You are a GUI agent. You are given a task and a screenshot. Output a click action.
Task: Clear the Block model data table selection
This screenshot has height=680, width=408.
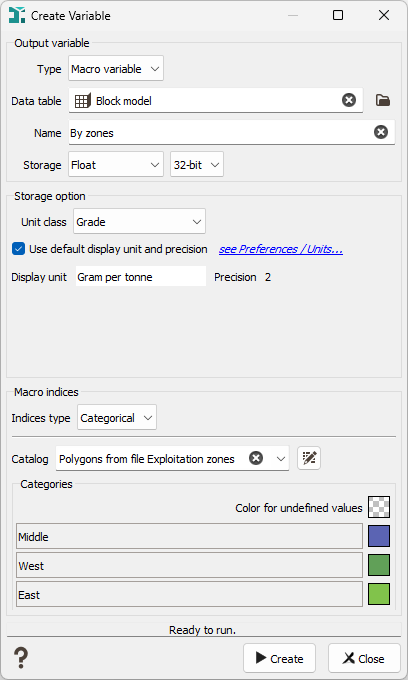tap(349, 101)
